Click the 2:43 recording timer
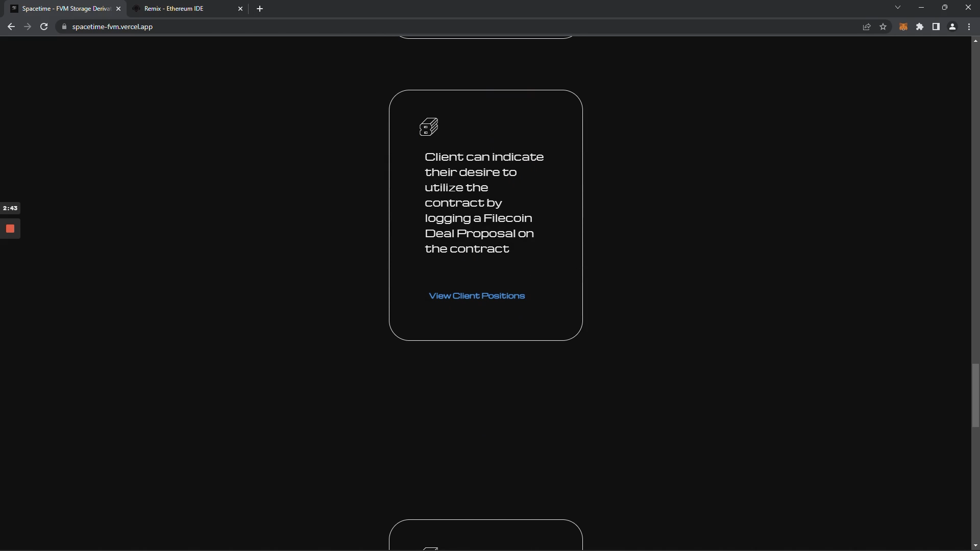980x551 pixels. click(x=10, y=208)
